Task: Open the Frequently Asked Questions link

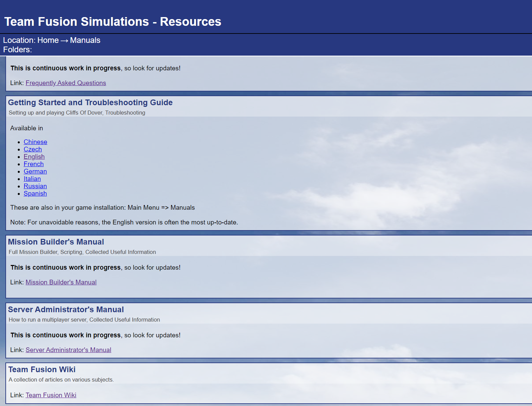Action: tap(66, 83)
